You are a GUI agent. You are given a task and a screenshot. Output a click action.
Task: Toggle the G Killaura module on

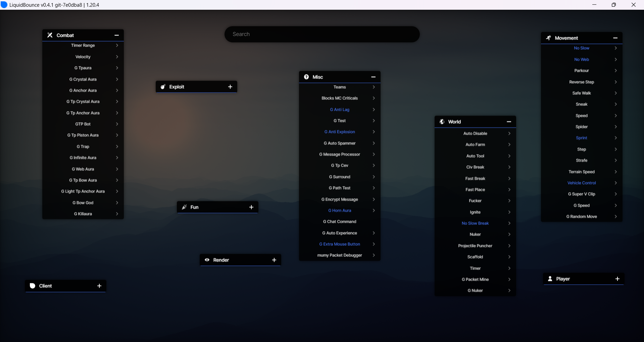pos(83,214)
